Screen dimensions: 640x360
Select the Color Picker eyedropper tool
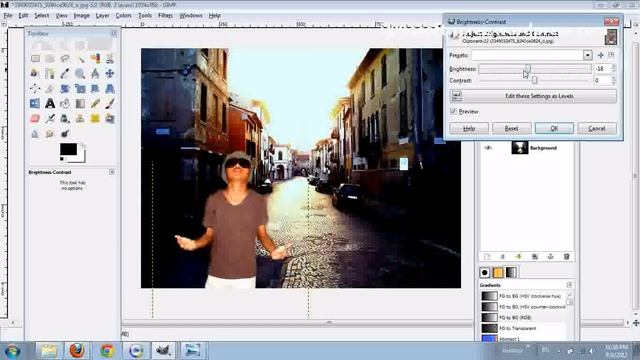click(x=65, y=73)
